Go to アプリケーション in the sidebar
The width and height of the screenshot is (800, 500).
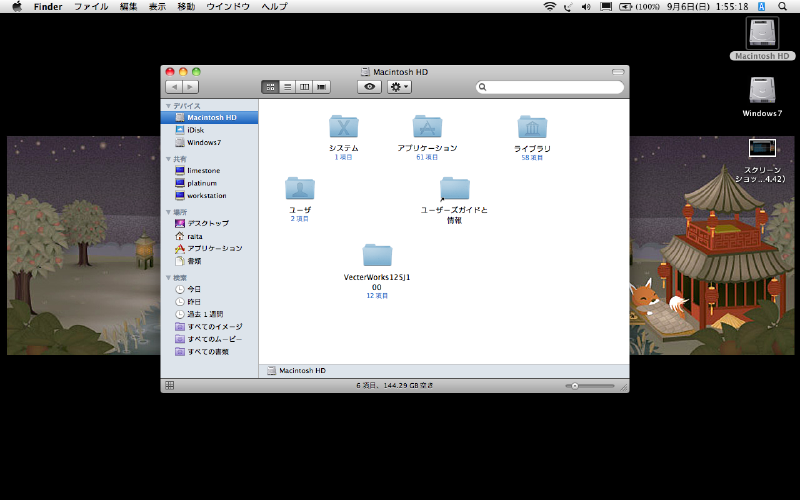tap(209, 248)
